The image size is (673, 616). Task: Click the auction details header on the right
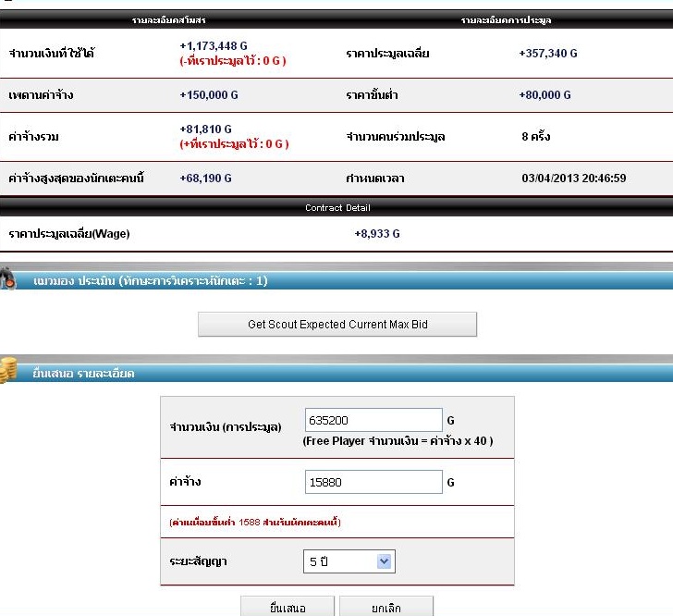point(506,19)
